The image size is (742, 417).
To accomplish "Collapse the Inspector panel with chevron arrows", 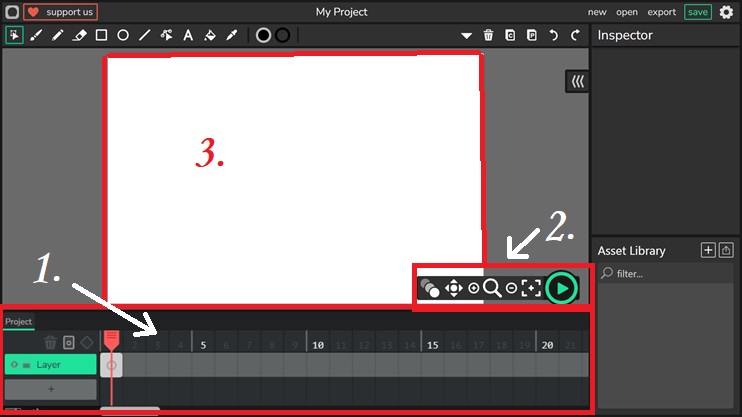I will pos(577,81).
